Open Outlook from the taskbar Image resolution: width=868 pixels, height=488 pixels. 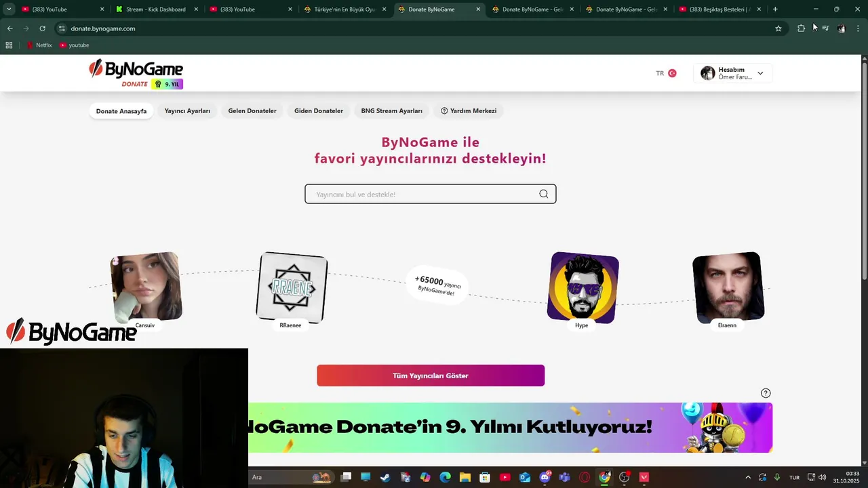click(x=525, y=477)
